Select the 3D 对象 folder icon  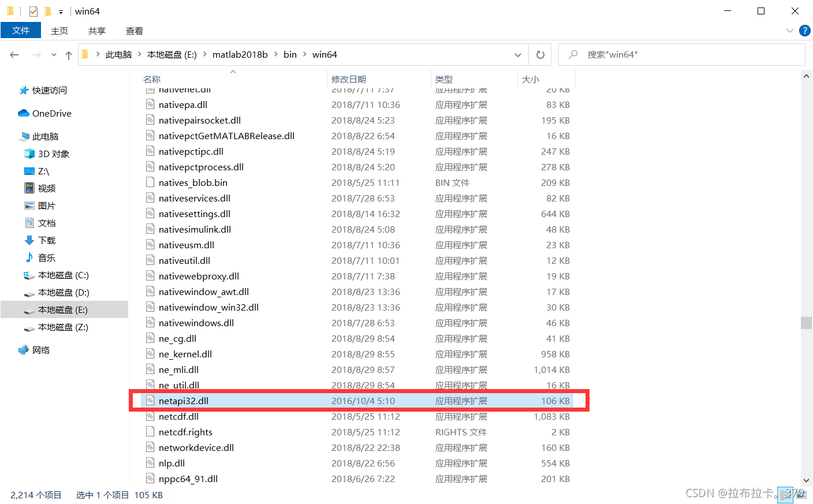[29, 154]
